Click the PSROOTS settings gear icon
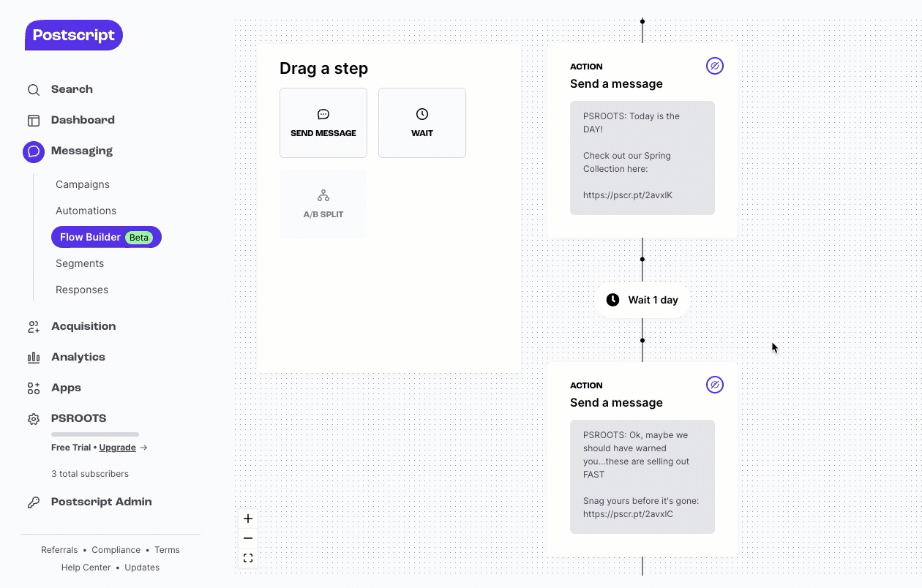Viewport: 922px width, 588px height. click(34, 419)
